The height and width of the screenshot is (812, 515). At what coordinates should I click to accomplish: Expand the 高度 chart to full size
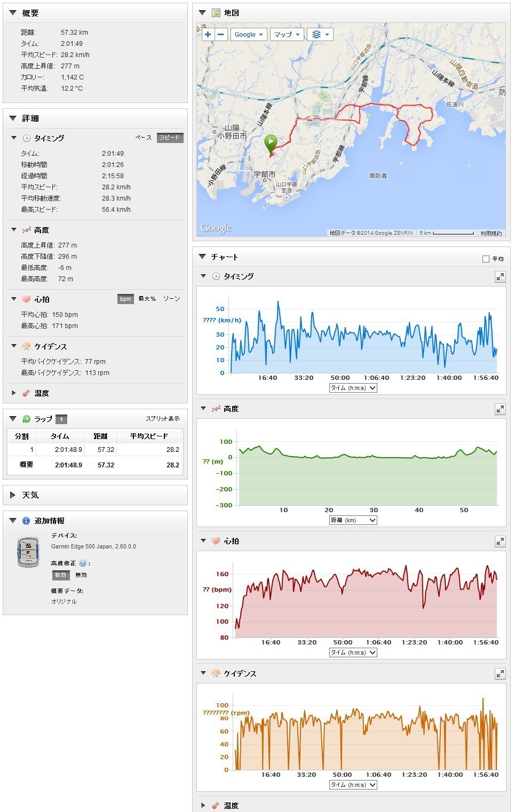coord(500,409)
